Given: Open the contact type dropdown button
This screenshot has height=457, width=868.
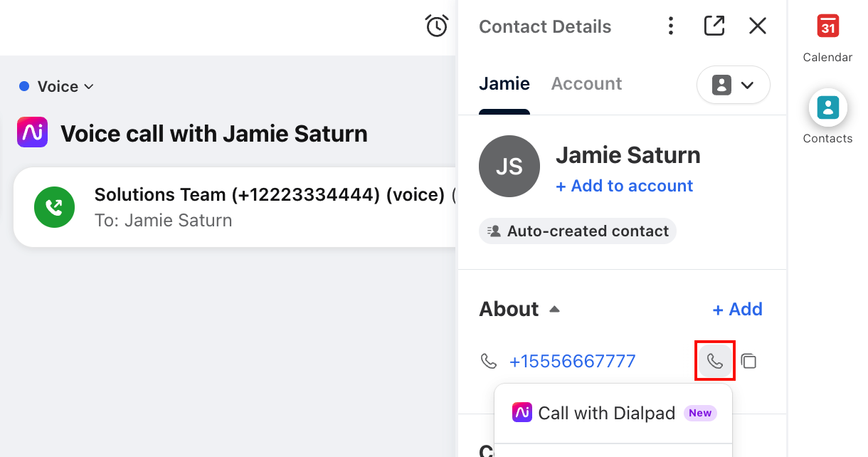Looking at the screenshot, I should pos(733,85).
